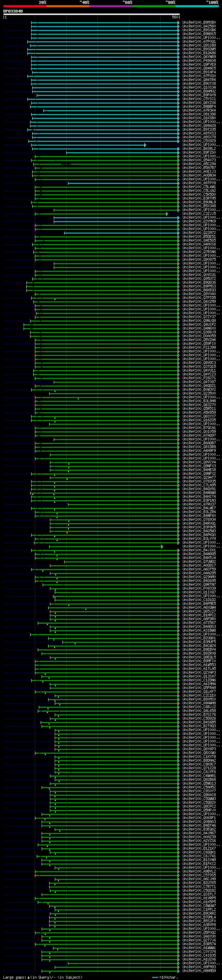Click the orange ~40% identity legend segment
Screen dimensions: 222x980
(68, 6)
